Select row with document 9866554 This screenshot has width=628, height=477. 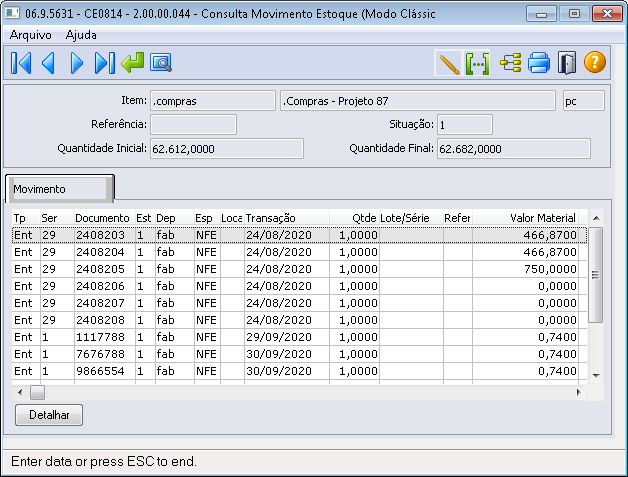tap(299, 371)
